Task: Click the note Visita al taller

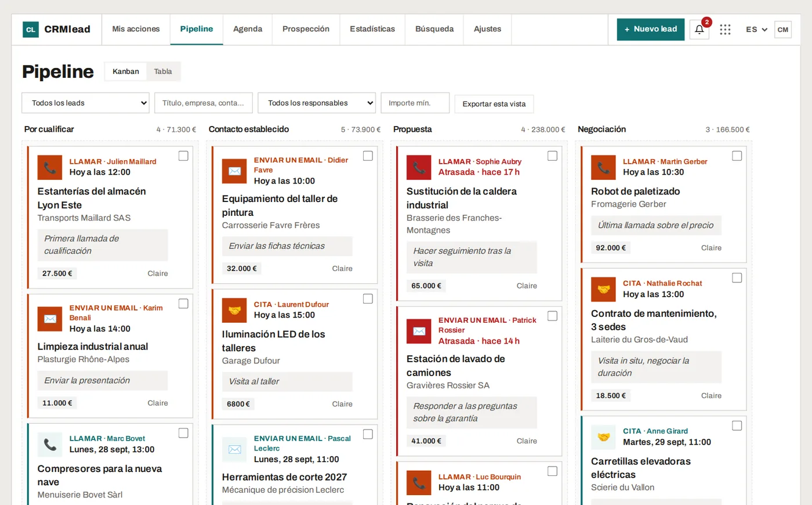Action: click(x=287, y=381)
